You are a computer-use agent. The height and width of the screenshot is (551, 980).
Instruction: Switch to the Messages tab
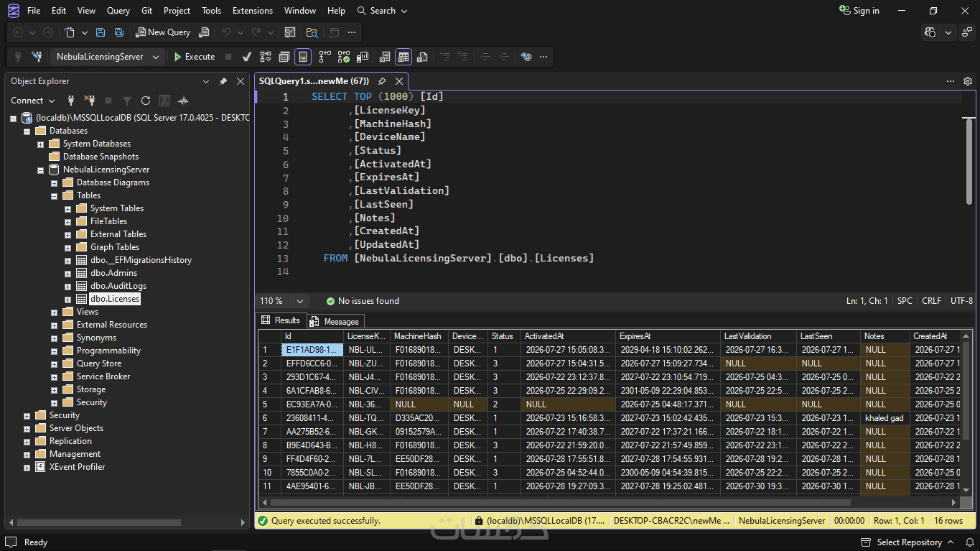[x=336, y=321]
